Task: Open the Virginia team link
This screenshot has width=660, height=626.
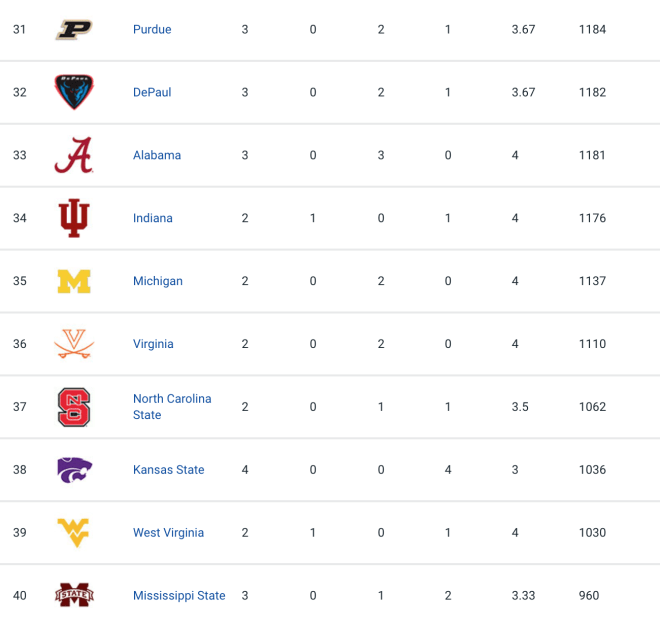Action: (x=153, y=344)
